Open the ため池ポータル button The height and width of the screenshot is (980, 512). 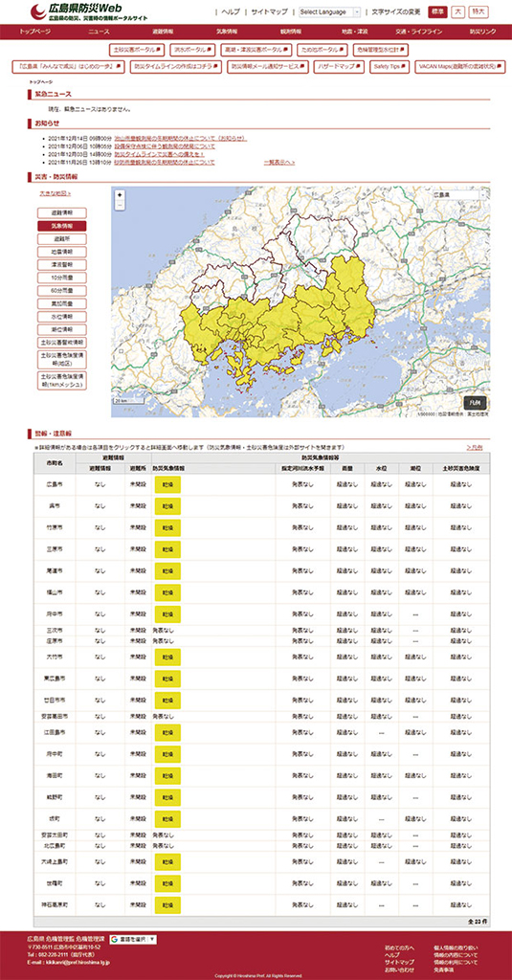322,50
